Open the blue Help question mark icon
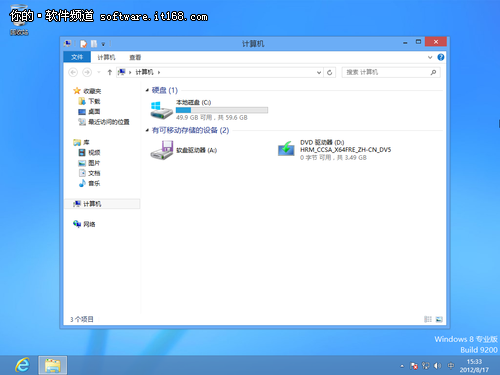This screenshot has height=375, width=500. [x=441, y=57]
